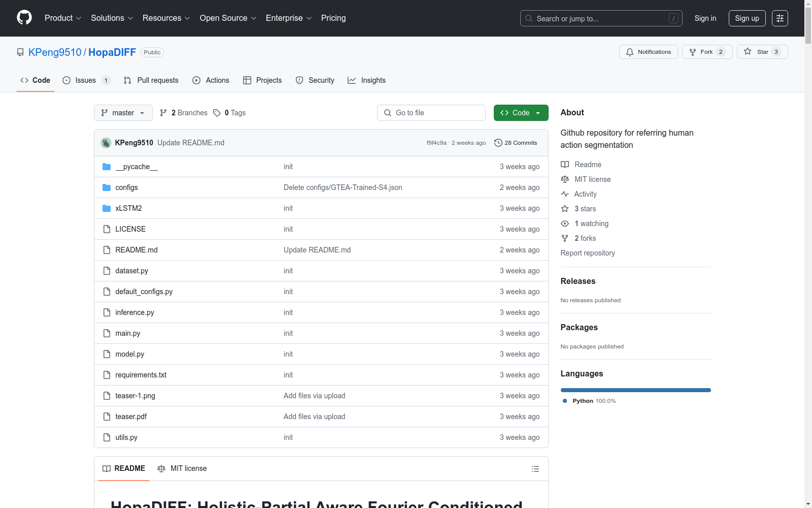The image size is (812, 508).
Task: Click the Activity pulse icon
Action: tap(565, 194)
